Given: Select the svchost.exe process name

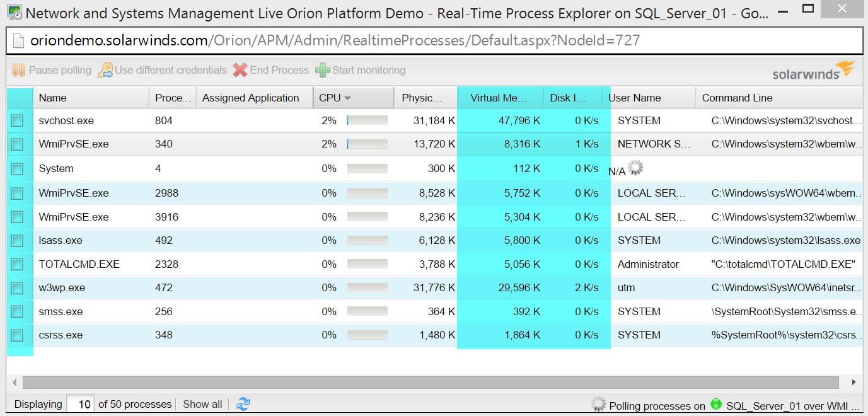Looking at the screenshot, I should coord(66,120).
